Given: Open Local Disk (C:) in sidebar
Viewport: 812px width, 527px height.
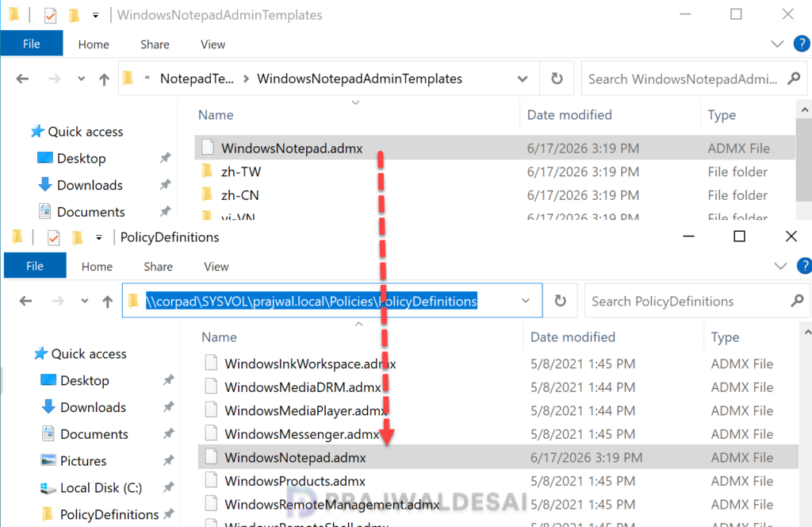Looking at the screenshot, I should 101,487.
